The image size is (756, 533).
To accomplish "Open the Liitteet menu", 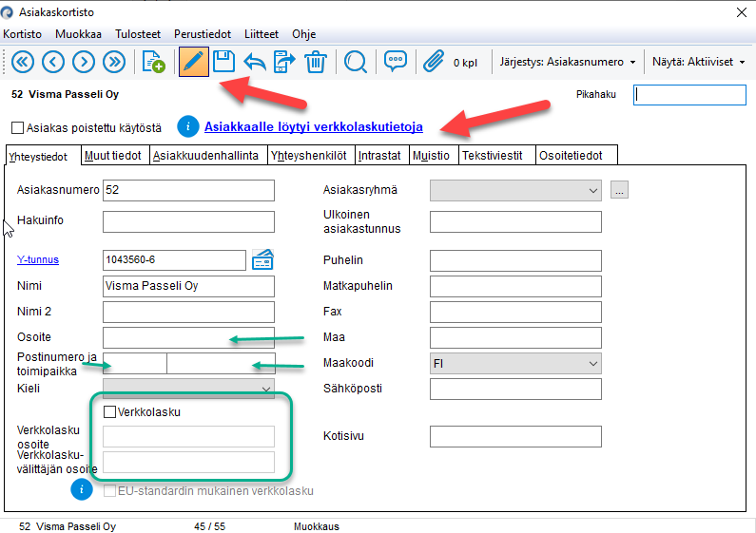I will 262,34.
